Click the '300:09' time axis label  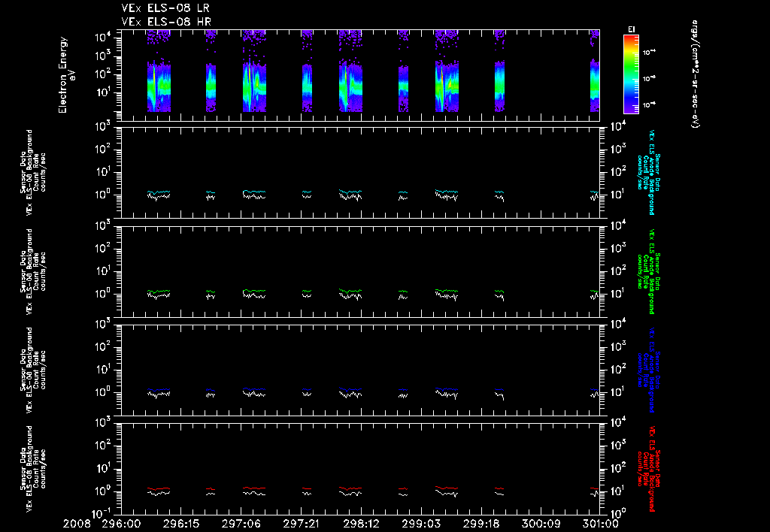pos(541,524)
